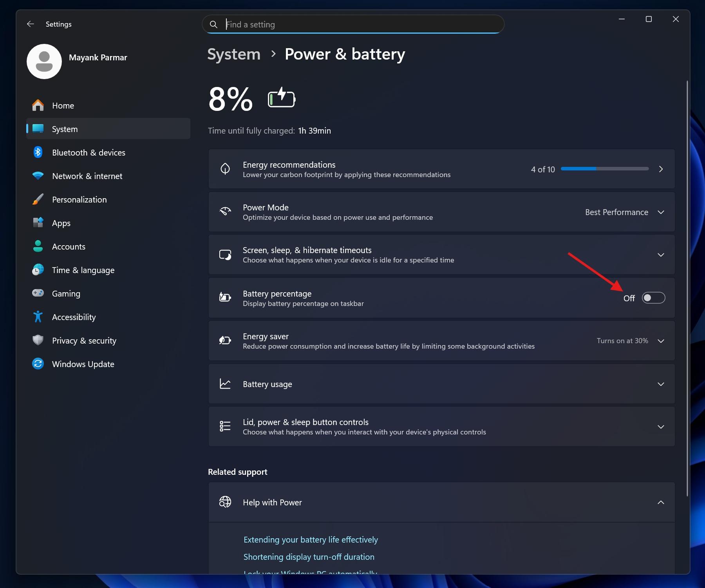Click the Accessibility sidebar entry
Screen dimensions: 705x588
(74, 317)
